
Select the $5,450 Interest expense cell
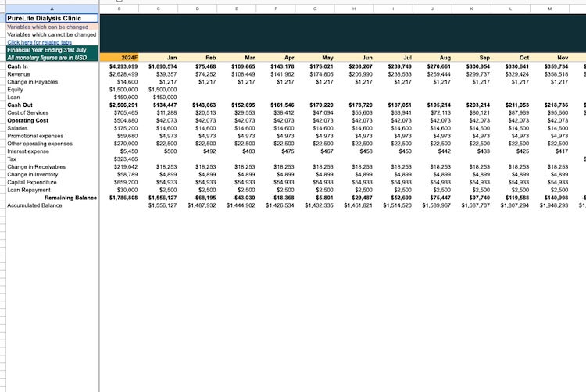point(119,151)
